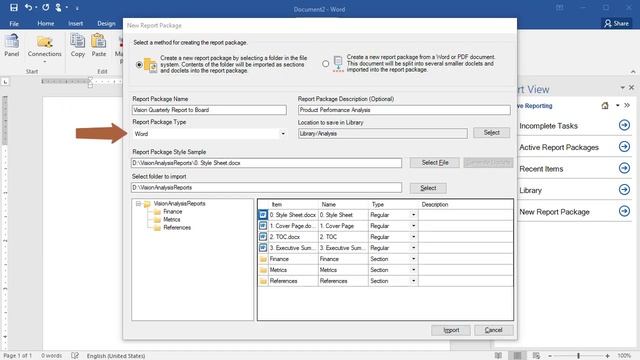The height and width of the screenshot is (360, 640).
Task: Click the Location to save in Library field
Action: 382,133
